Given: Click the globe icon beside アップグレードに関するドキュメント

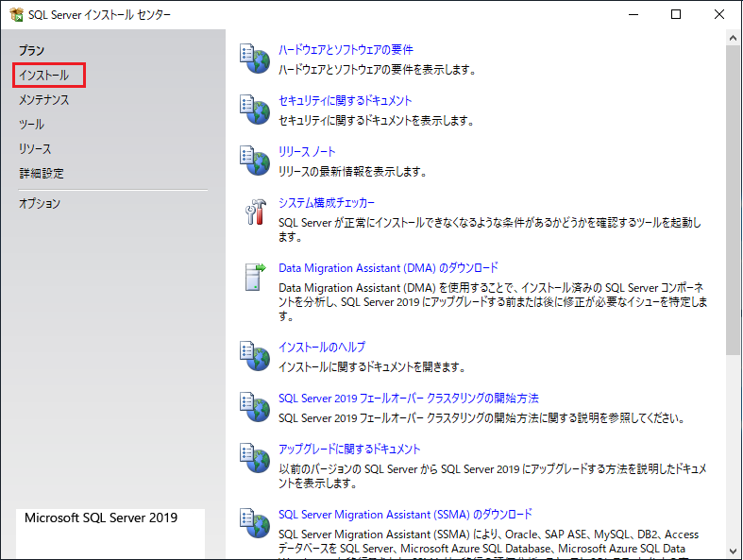Looking at the screenshot, I should 255,458.
